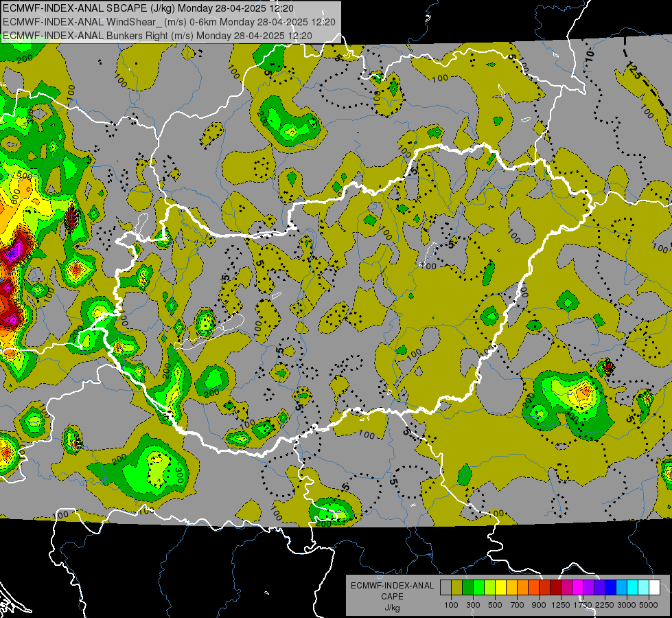Screen dimensions: 672x618
Task: Click the 700 tick label under legend bar
Action: [x=518, y=605]
